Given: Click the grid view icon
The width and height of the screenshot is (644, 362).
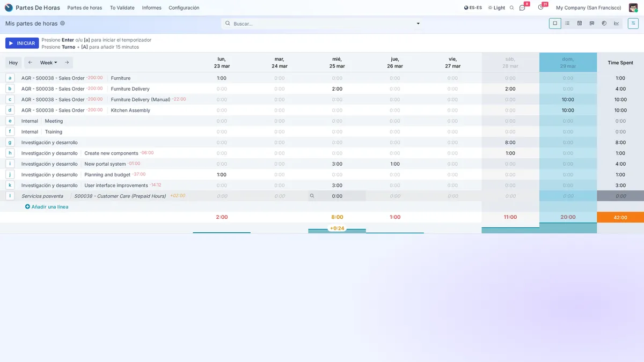Looking at the screenshot, I should (x=554, y=23).
